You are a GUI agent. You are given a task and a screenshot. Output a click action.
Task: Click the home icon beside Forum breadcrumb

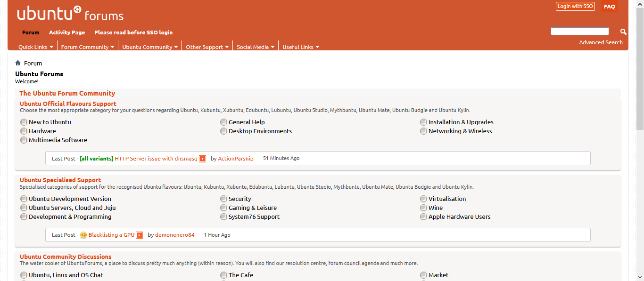(18, 63)
